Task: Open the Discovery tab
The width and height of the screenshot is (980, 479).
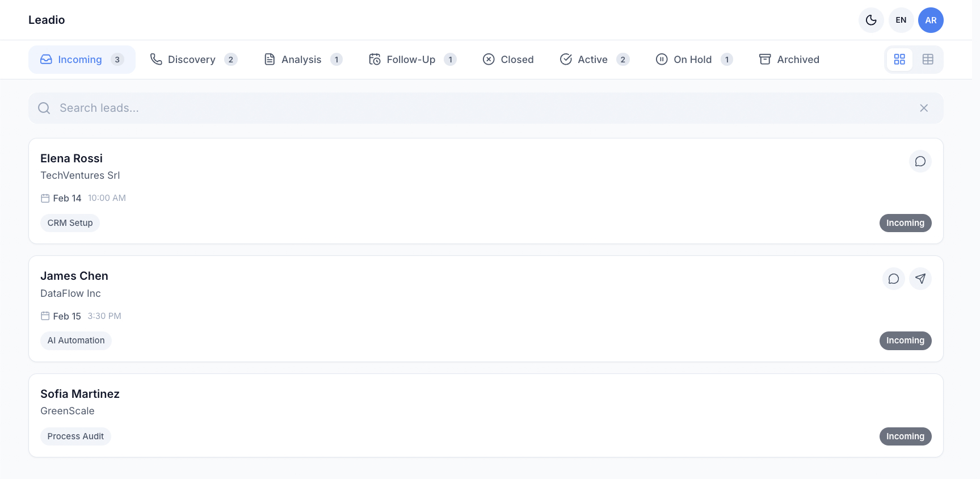Action: [194, 60]
